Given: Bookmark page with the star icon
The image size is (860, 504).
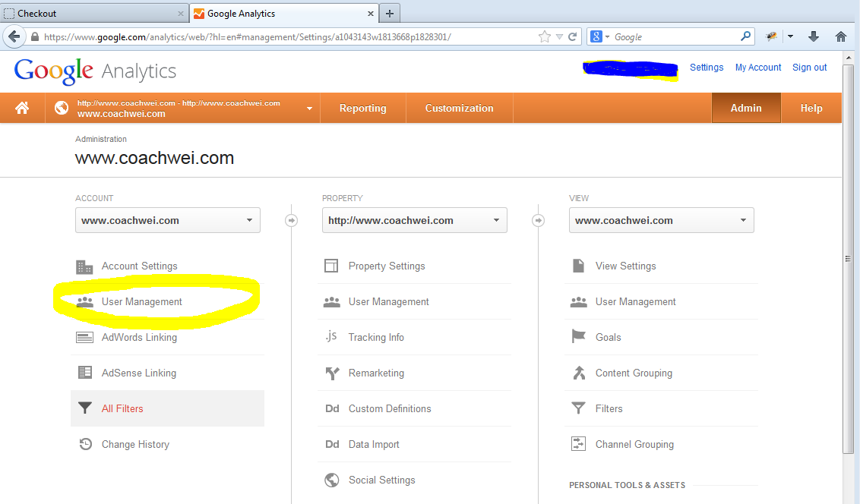Looking at the screenshot, I should click(544, 36).
